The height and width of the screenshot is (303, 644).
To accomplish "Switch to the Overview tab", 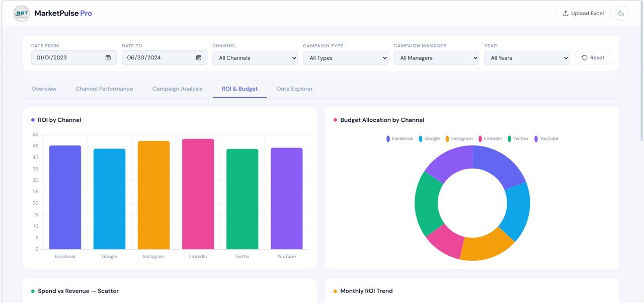I will [x=44, y=89].
